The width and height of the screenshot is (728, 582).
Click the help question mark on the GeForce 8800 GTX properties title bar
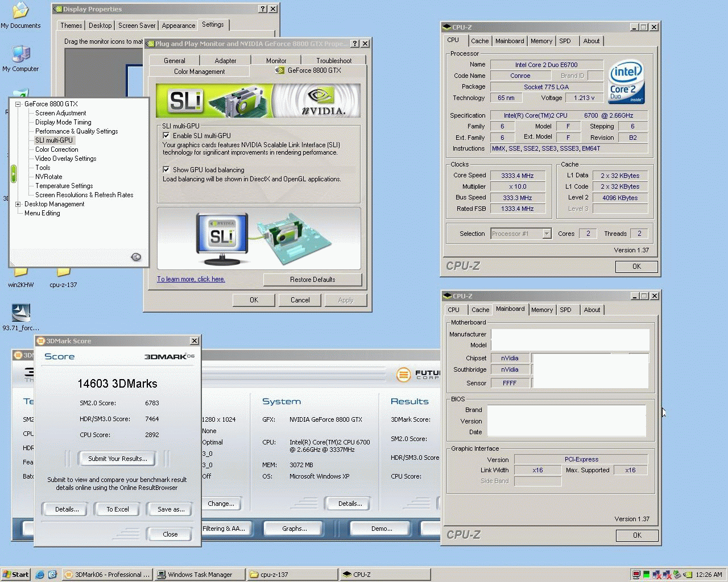tap(354, 43)
